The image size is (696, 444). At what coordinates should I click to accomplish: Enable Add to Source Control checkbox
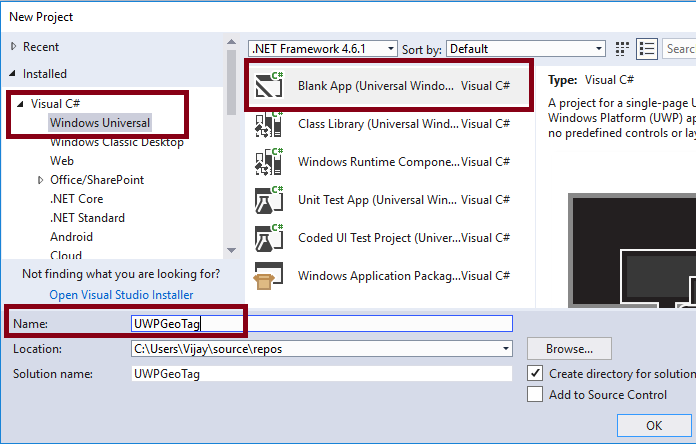click(535, 394)
